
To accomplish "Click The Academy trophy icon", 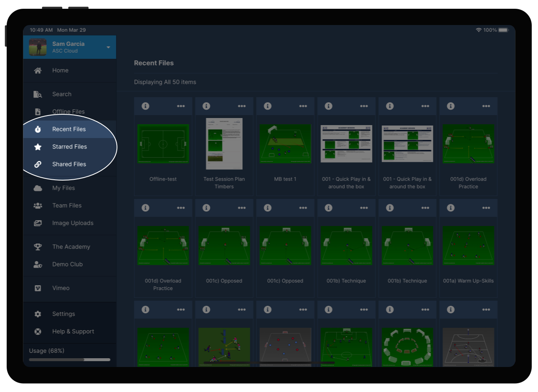I will point(38,247).
